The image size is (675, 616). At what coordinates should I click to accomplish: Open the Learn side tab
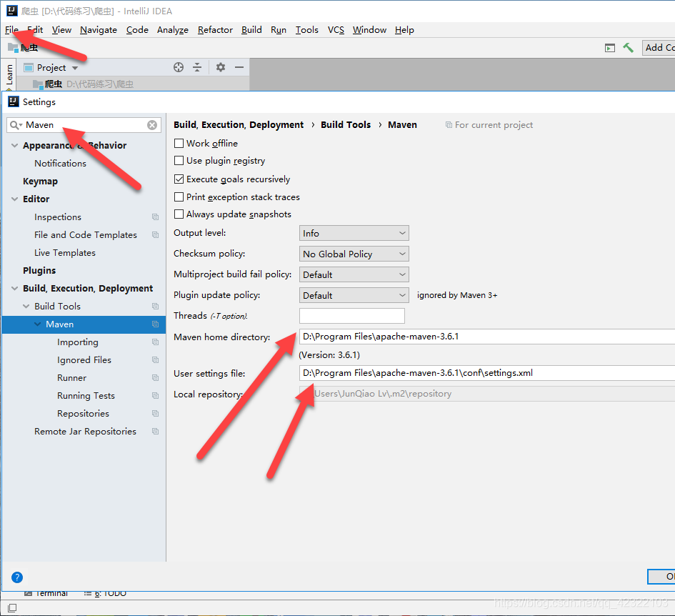pos(9,74)
